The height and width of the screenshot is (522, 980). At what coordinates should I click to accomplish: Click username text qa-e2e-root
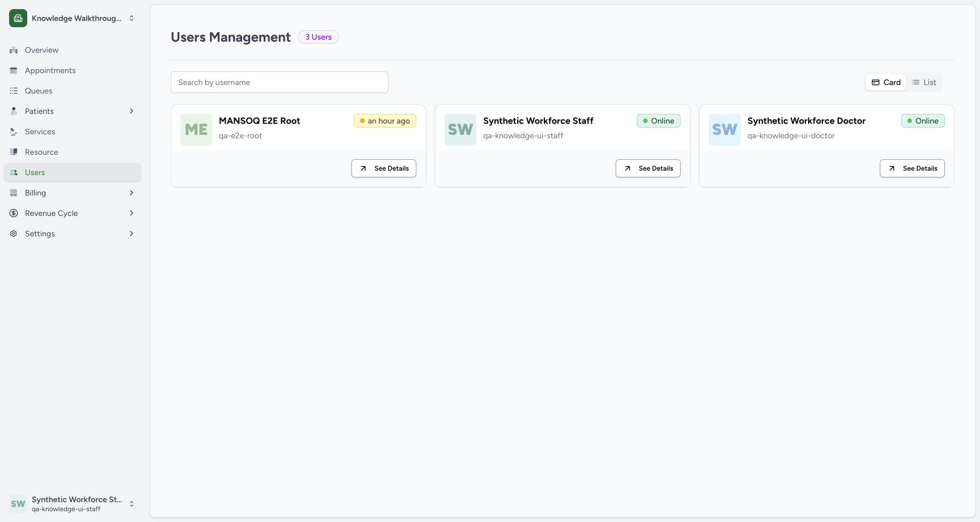point(240,136)
